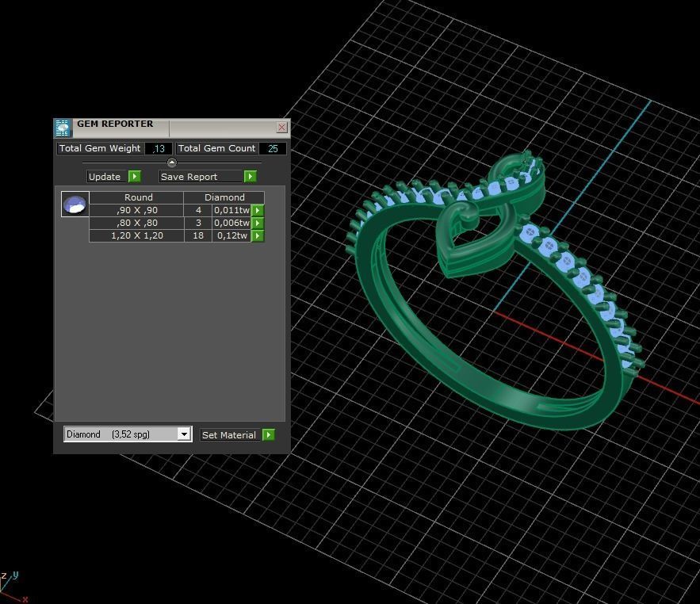Click the green arrow next to Set Material
Image resolution: width=700 pixels, height=604 pixels.
[268, 434]
